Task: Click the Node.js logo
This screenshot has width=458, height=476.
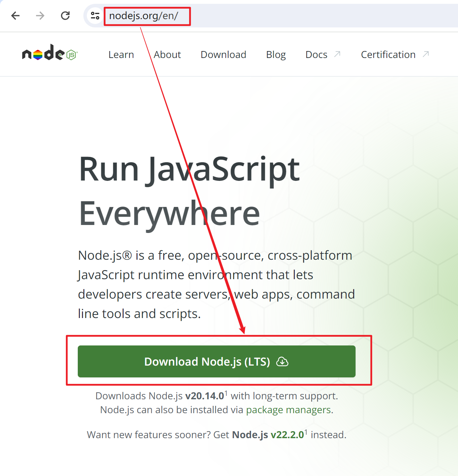Action: click(50, 53)
